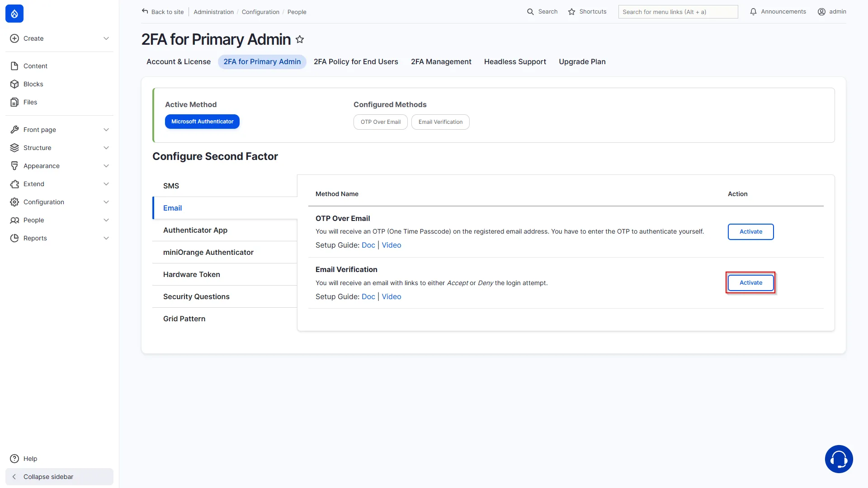
Task: Open the Administration breadcrumb link
Action: (213, 12)
